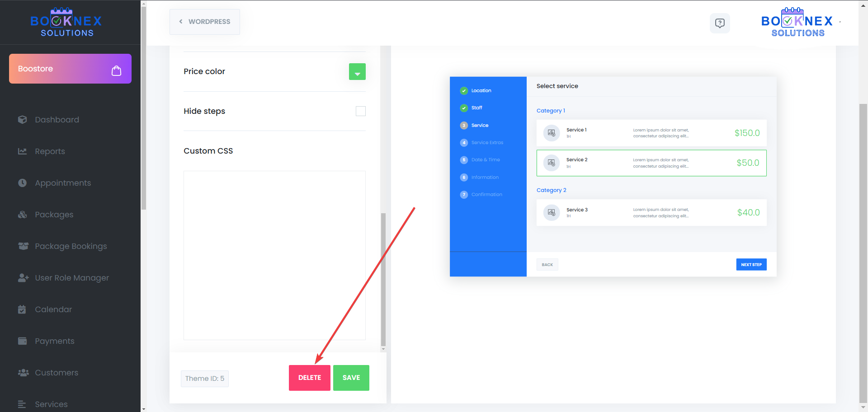Click the Appointments clock icon

(x=23, y=183)
